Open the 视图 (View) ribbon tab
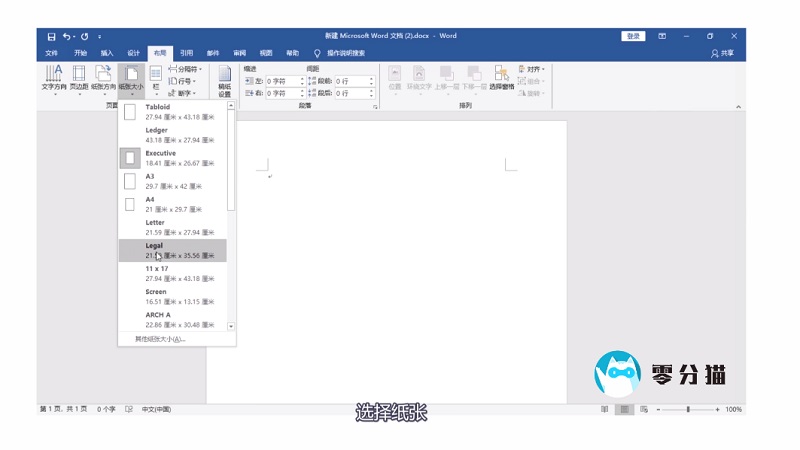Screen dimensions: 800x450 tap(266, 53)
